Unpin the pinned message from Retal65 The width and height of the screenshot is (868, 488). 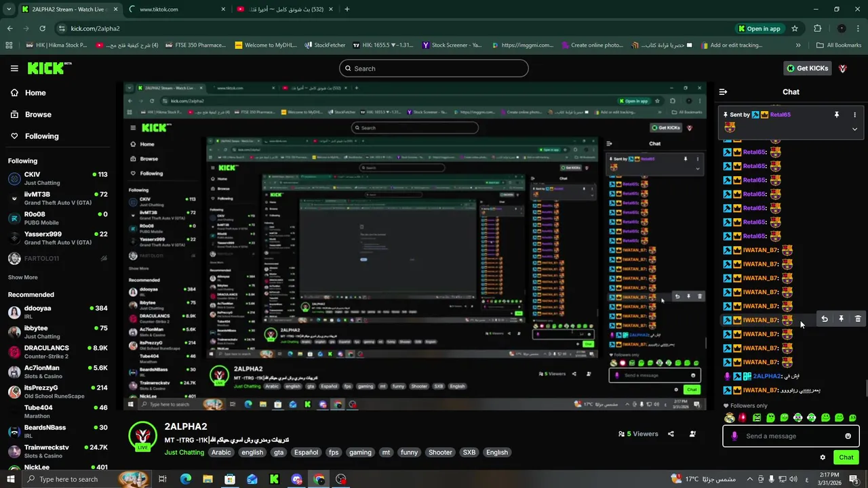[836, 115]
